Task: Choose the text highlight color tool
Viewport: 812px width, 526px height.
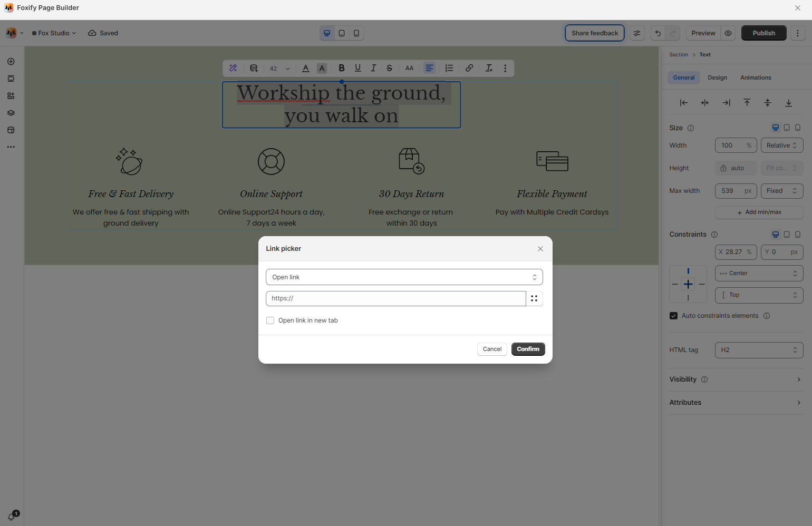Action: [322, 68]
